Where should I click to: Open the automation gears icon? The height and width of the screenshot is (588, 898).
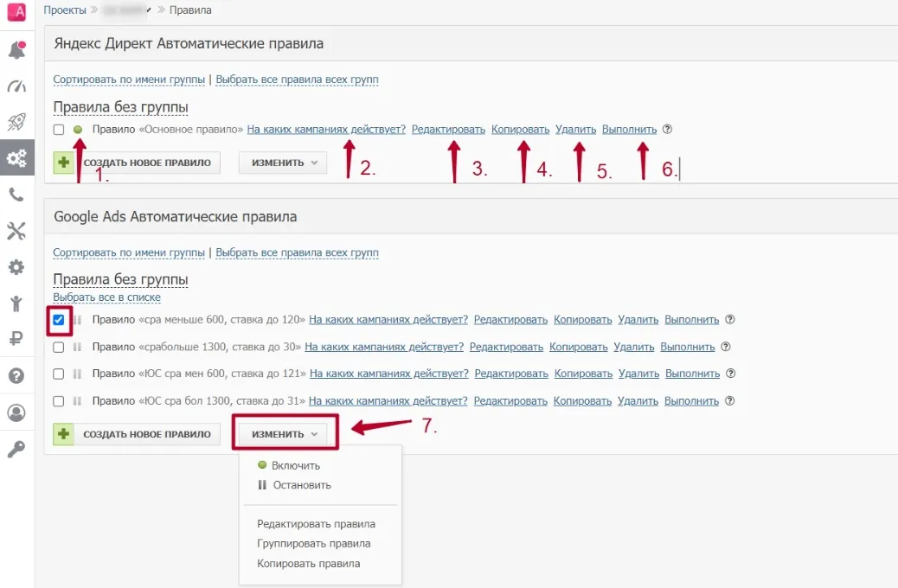coord(16,158)
